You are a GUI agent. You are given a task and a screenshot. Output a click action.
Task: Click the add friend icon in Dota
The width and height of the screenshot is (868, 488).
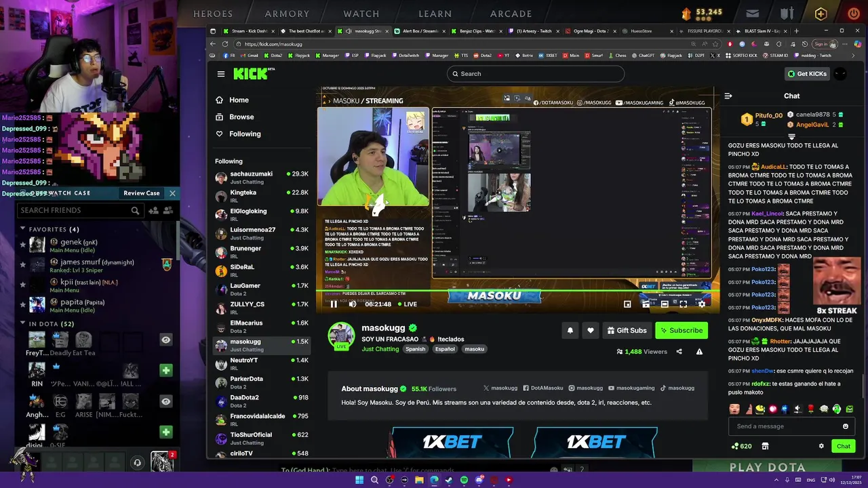[x=153, y=211]
